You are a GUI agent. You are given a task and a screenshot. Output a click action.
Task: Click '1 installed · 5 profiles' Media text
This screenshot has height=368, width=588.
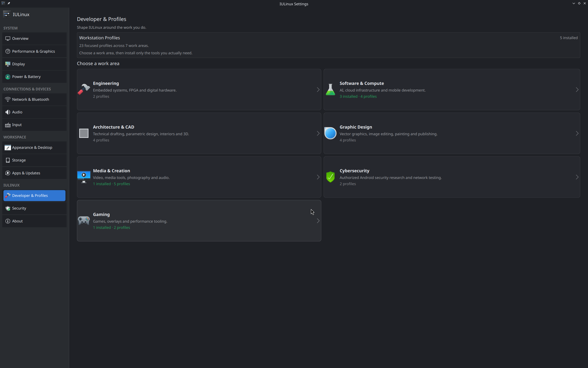(x=111, y=184)
